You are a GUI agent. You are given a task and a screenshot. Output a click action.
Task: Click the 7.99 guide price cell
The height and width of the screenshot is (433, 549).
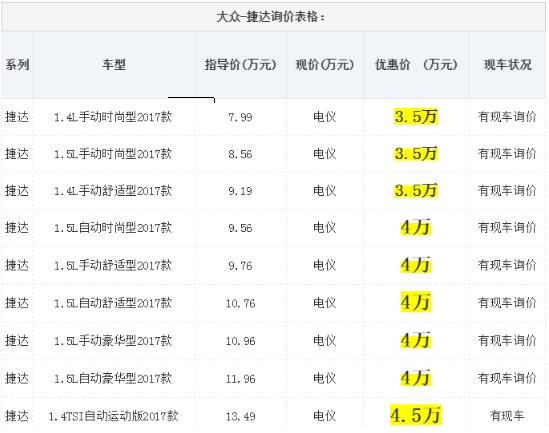click(x=240, y=117)
